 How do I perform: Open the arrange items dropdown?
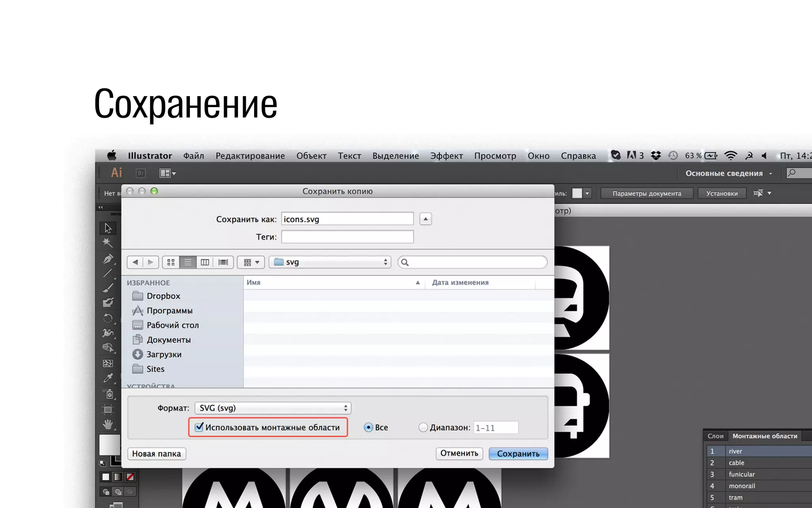(x=251, y=262)
